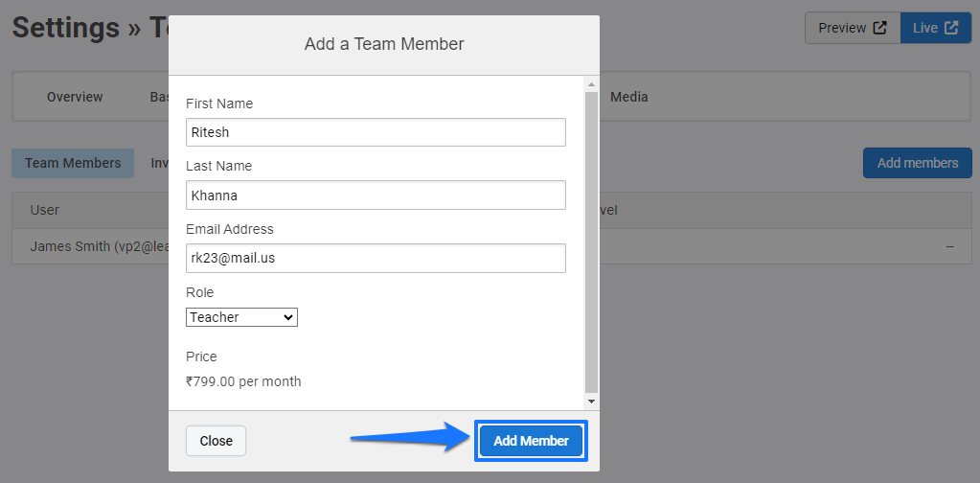Click the James Smith table row
The image size is (980, 483).
click(491, 246)
